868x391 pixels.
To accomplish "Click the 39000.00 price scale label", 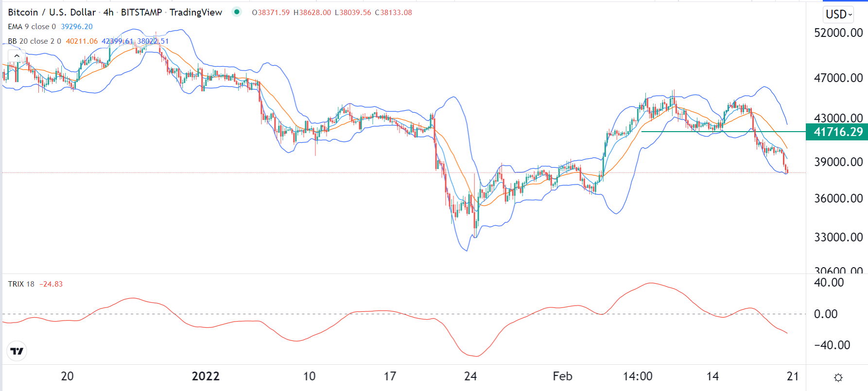I will coord(838,162).
